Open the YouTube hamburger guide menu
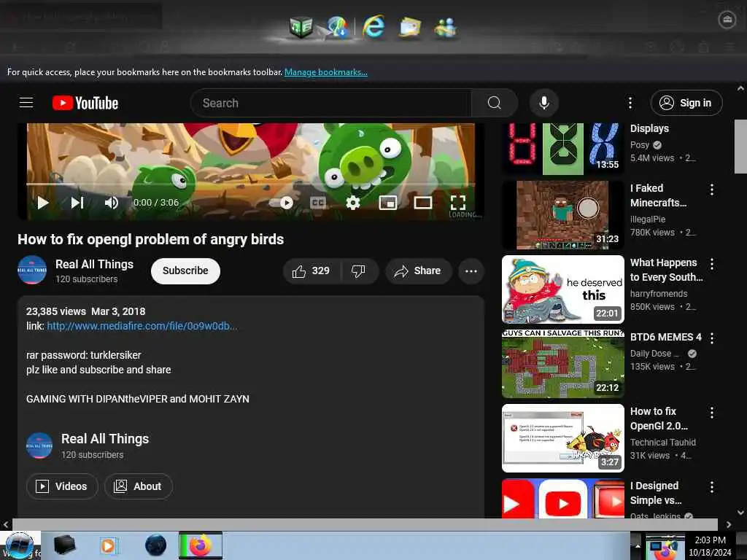 [x=26, y=102]
